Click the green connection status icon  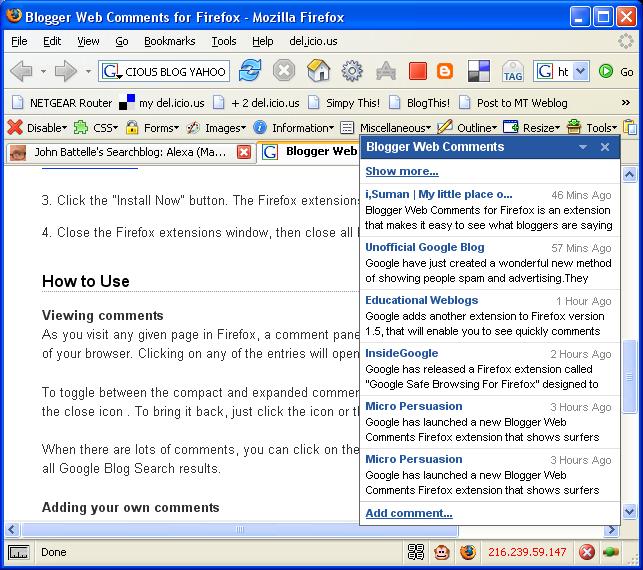coord(611,552)
